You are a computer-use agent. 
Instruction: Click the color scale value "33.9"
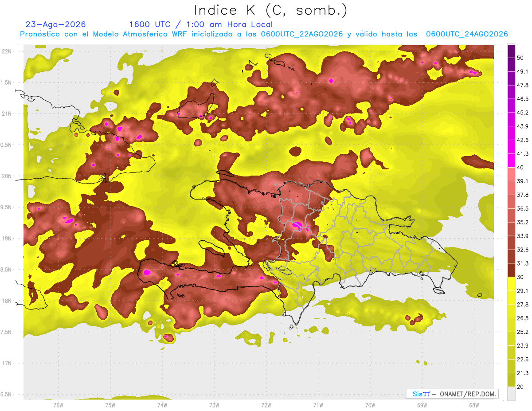(523, 236)
